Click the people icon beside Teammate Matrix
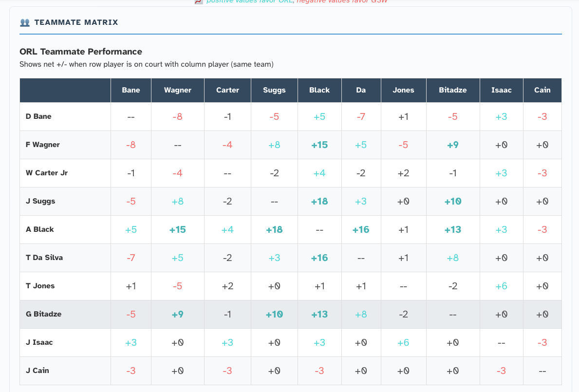Image resolution: width=579 pixels, height=392 pixels. (x=25, y=22)
